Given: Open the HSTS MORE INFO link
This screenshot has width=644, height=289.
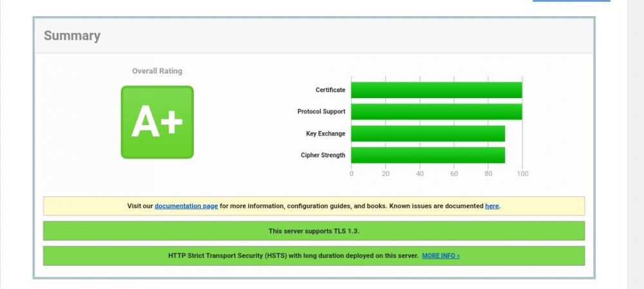Looking at the screenshot, I should 440,255.
